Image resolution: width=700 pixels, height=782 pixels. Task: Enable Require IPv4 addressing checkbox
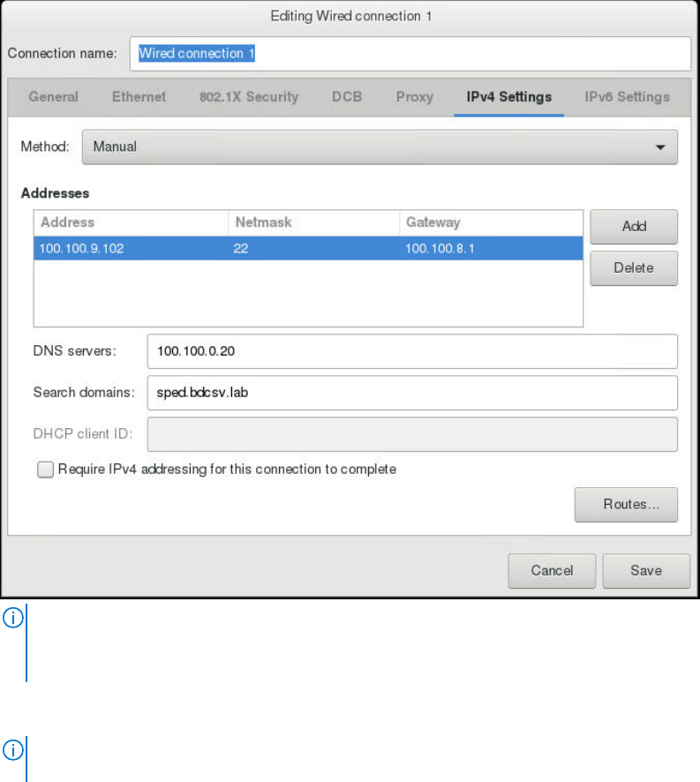click(x=45, y=470)
